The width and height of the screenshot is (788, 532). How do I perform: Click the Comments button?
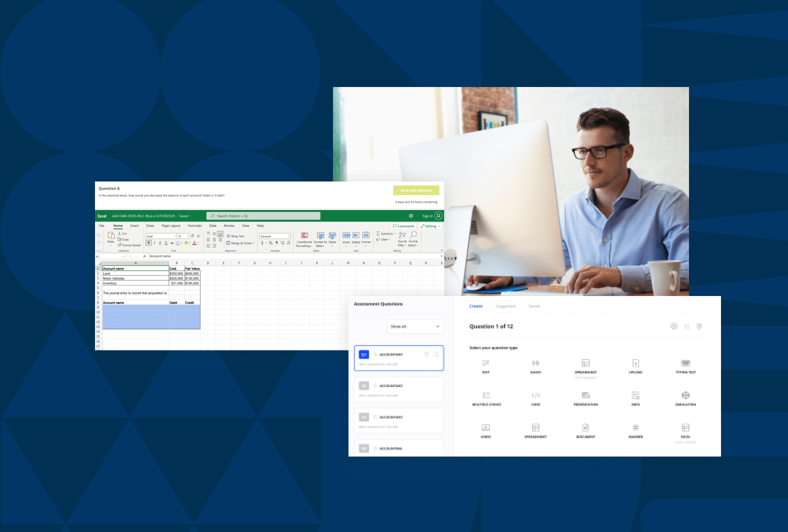point(403,226)
